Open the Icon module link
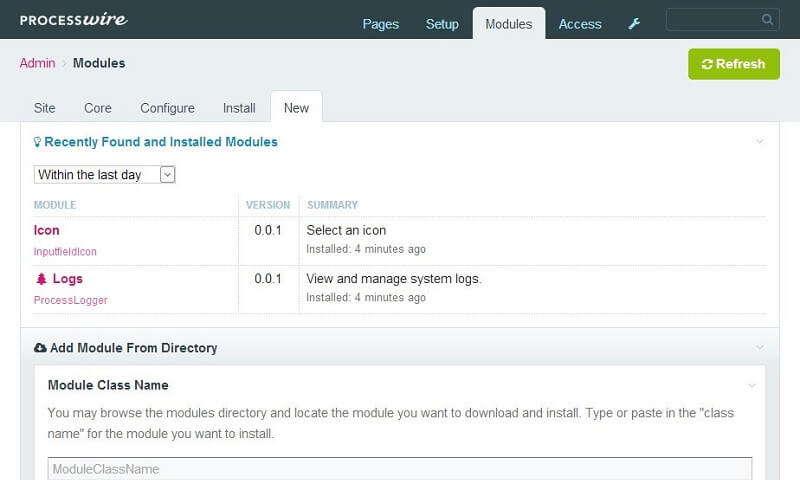This screenshot has height=480, width=800. [x=46, y=231]
